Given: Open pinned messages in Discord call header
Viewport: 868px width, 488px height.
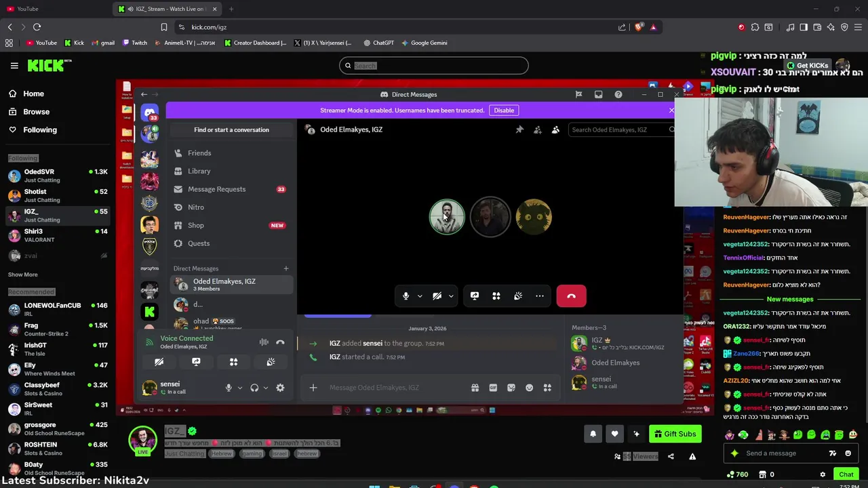Looking at the screenshot, I should pos(519,129).
